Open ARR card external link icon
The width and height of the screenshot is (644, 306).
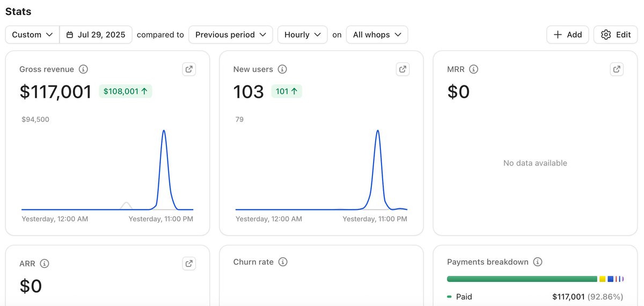189,263
